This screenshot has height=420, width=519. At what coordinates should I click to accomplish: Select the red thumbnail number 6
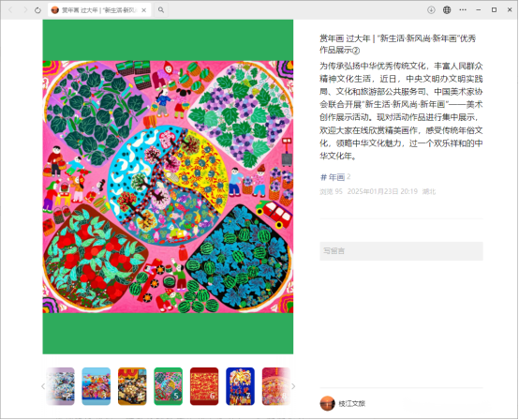[204, 386]
